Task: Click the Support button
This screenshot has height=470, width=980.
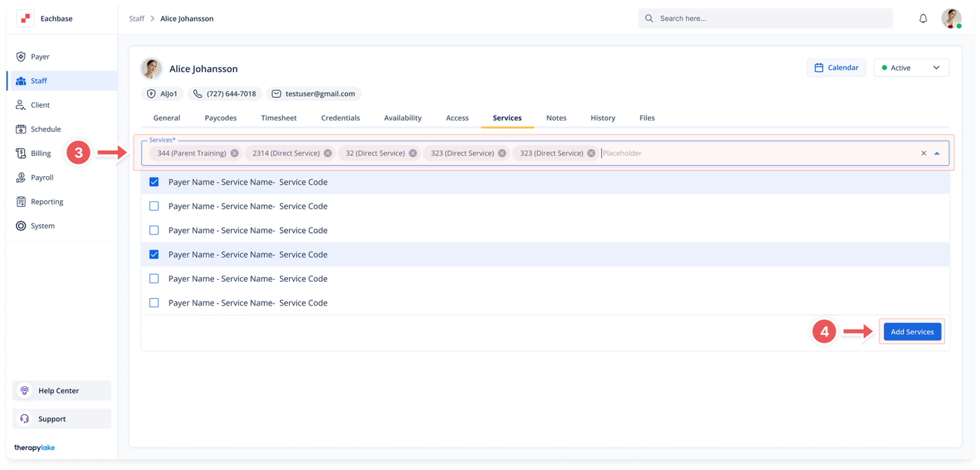Action: tap(62, 418)
